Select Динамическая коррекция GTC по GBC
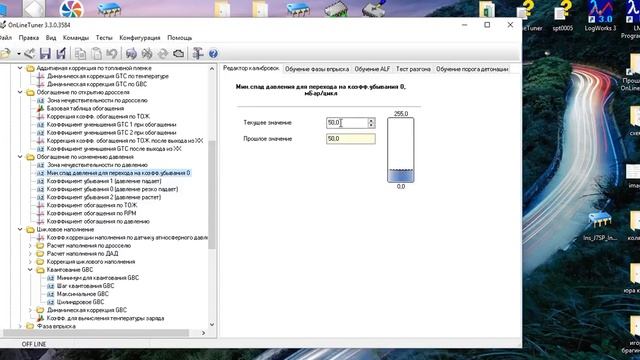 pyautogui.click(x=97, y=84)
